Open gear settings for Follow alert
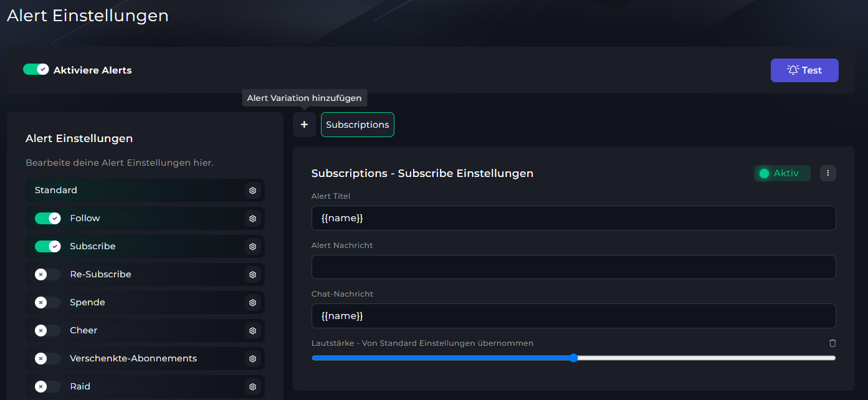The height and width of the screenshot is (400, 868). (252, 218)
